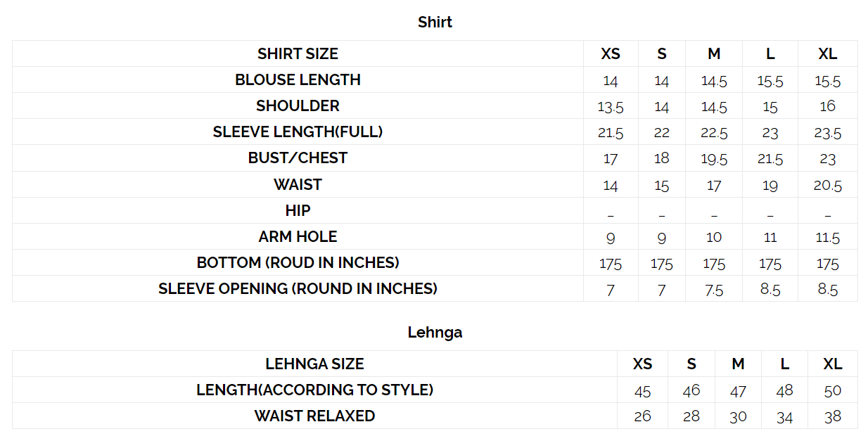Click the BOTTOM (ROUD IN INCHES) label
This screenshot has height=448, width=868.
(x=298, y=262)
